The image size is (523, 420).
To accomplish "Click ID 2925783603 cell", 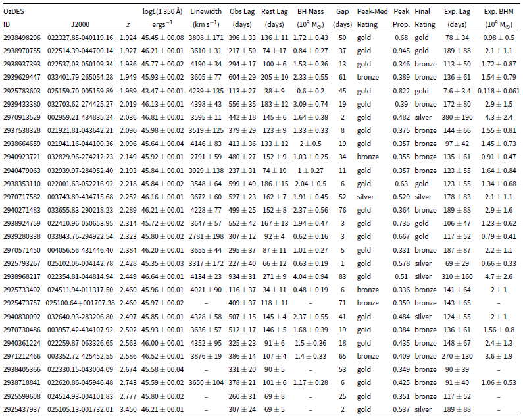I will click(x=22, y=91).
